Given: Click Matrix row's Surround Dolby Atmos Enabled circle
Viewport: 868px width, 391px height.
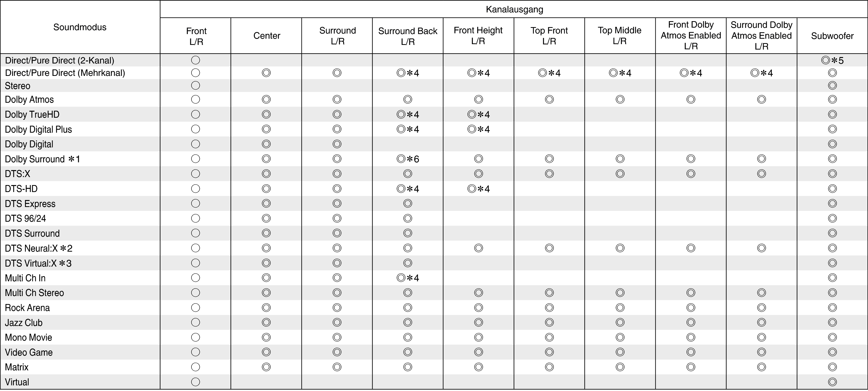Looking at the screenshot, I should (762, 367).
